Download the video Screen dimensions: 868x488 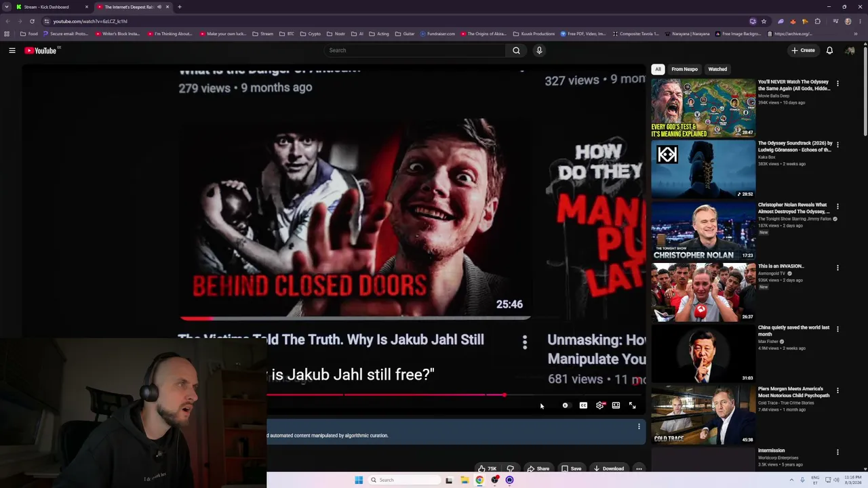coord(608,468)
